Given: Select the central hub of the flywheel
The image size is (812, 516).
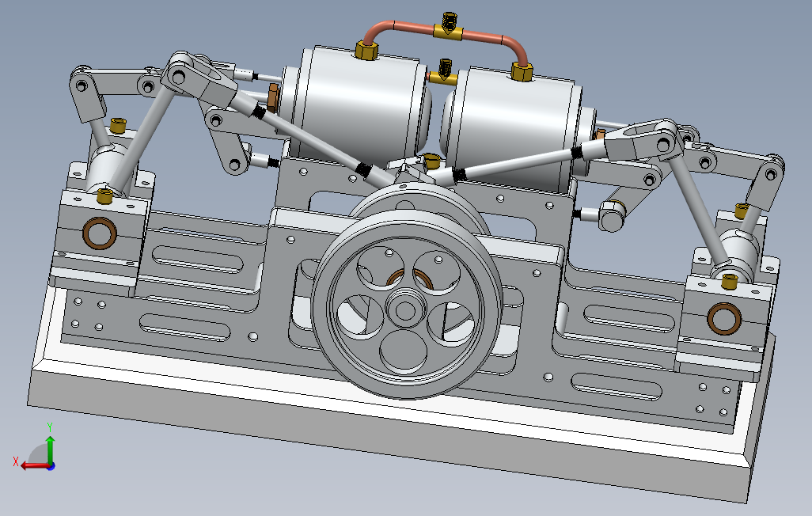Looking at the screenshot, I should pos(405,311).
